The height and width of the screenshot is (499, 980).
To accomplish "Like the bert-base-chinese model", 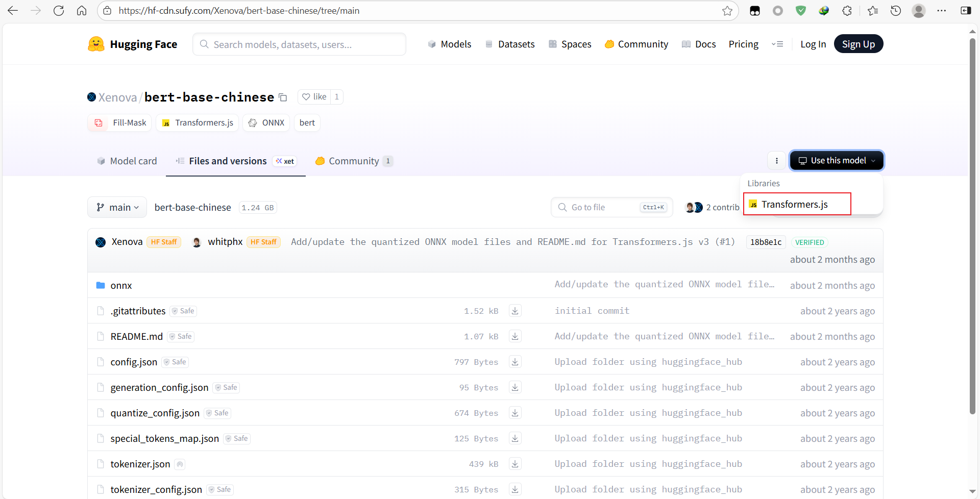I will 314,97.
